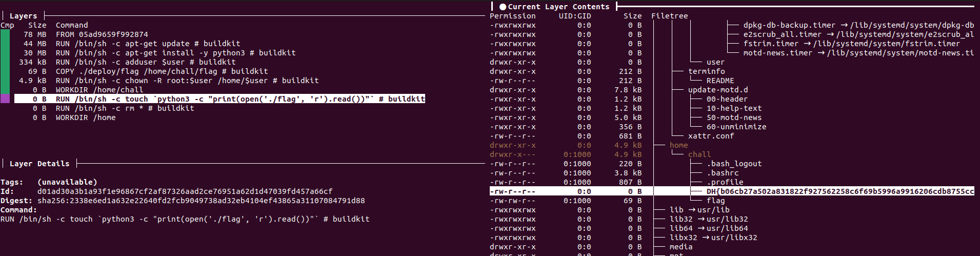980x256 pixels.
Task: Collapse the home directory in filetree
Action: 678,145
